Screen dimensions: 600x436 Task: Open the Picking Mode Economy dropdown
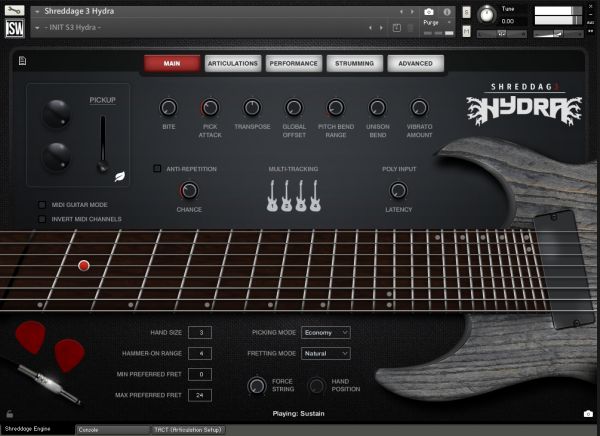click(326, 333)
